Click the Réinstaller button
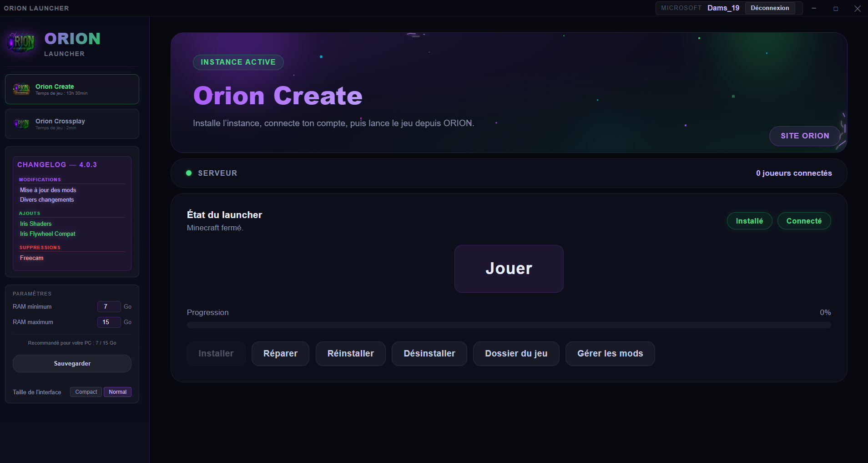Screen dimensions: 868x463 (351, 354)
